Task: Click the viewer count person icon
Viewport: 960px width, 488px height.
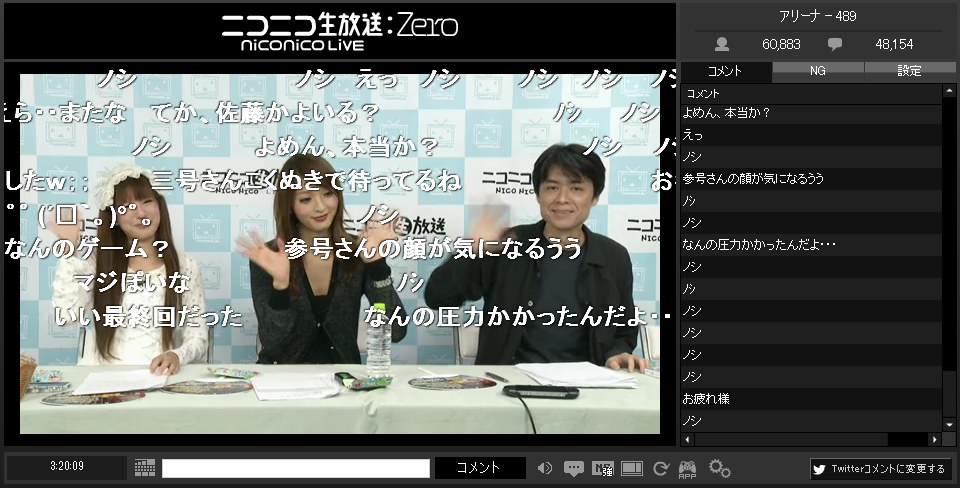Action: tap(722, 44)
